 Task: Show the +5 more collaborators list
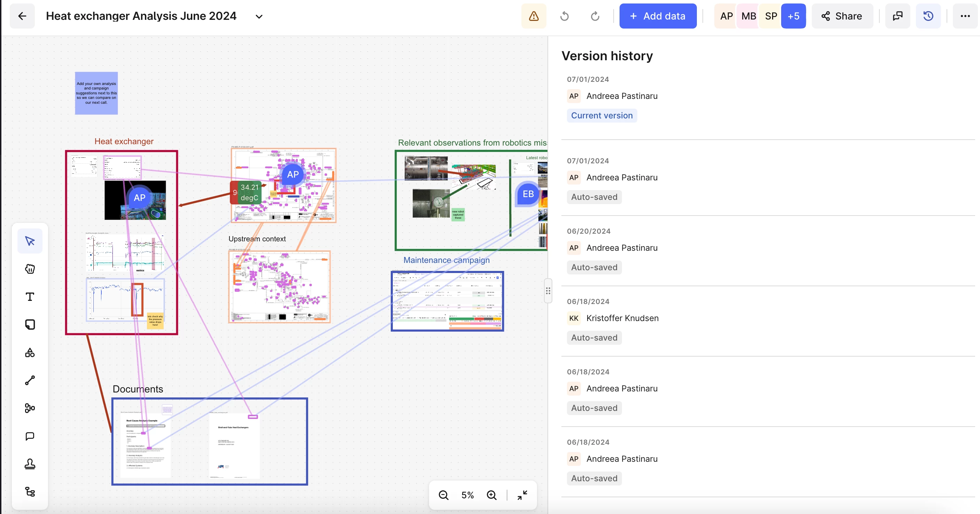793,16
